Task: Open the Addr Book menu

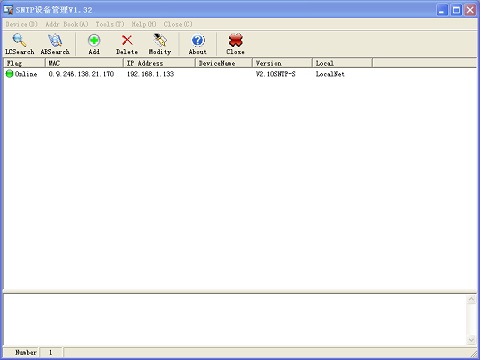Action: [67, 24]
